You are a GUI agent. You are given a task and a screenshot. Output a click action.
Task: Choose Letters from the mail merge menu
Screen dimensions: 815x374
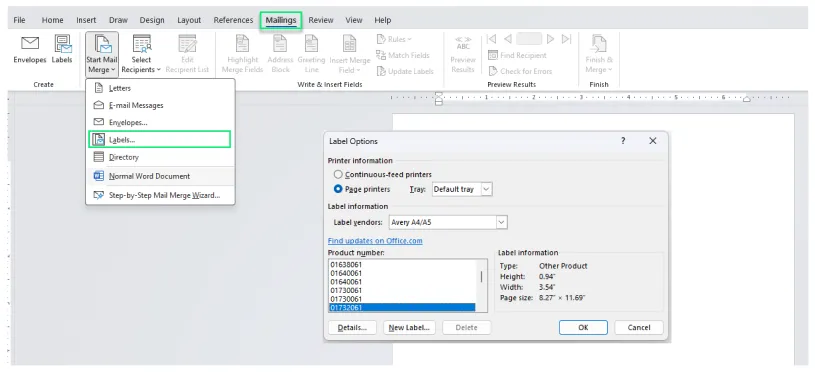coord(160,88)
